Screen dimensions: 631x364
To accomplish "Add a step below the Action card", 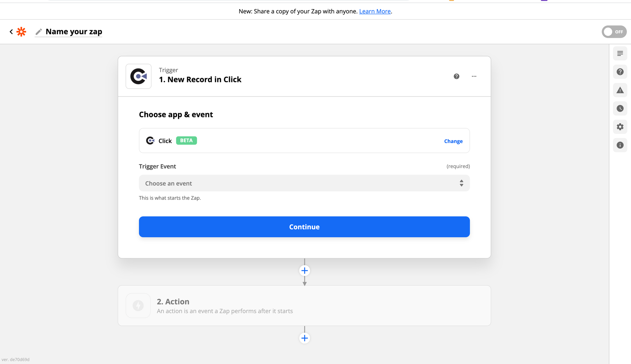I will pos(304,338).
